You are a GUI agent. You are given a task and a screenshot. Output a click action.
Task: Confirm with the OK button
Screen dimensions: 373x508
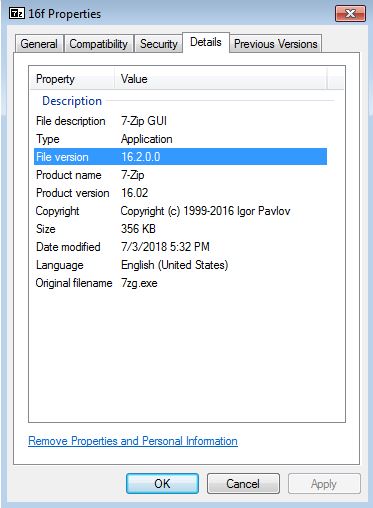[162, 483]
